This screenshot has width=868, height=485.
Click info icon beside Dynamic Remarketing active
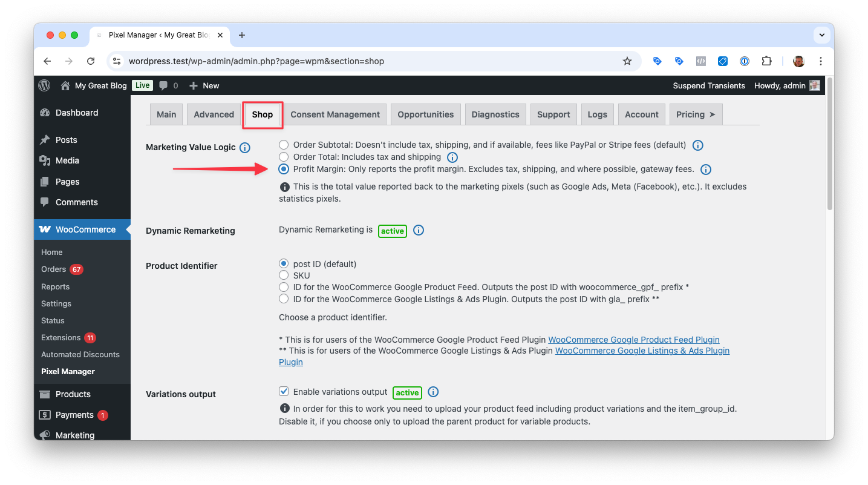419,231
